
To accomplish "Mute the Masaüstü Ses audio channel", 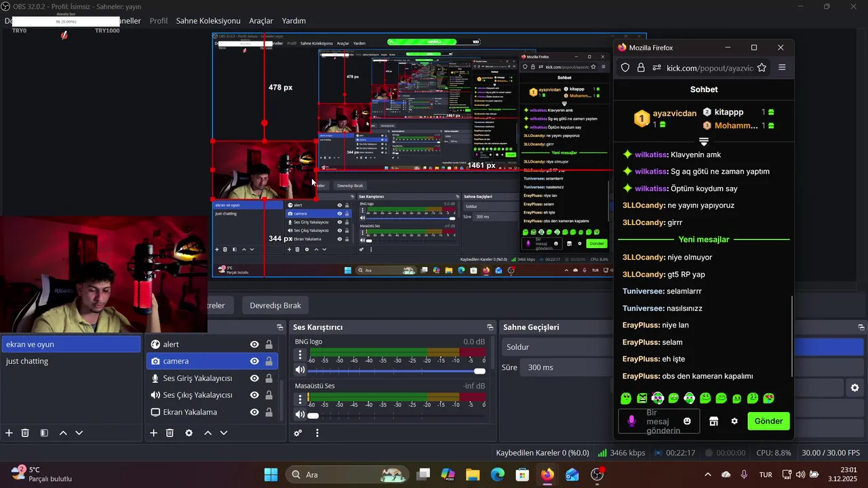I will [x=300, y=414].
